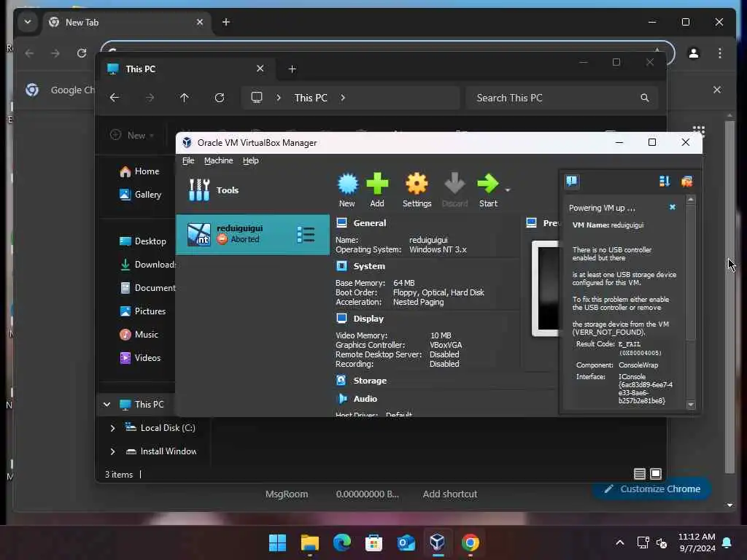Switch Explorer to details view icon
The height and width of the screenshot is (560, 747).
click(x=639, y=474)
